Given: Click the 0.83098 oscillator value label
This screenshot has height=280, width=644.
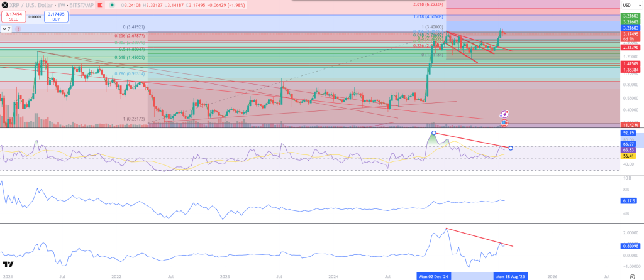Looking at the screenshot, I should (x=629, y=246).
